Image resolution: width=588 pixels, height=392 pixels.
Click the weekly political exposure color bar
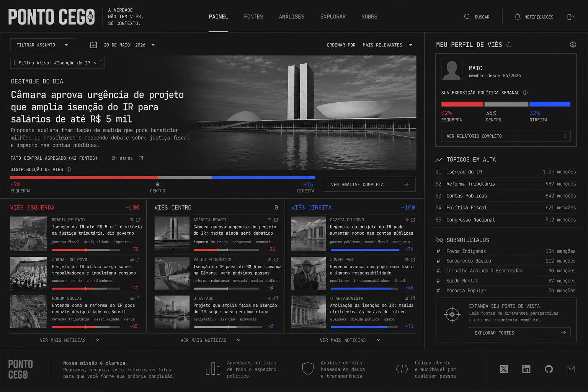point(506,104)
